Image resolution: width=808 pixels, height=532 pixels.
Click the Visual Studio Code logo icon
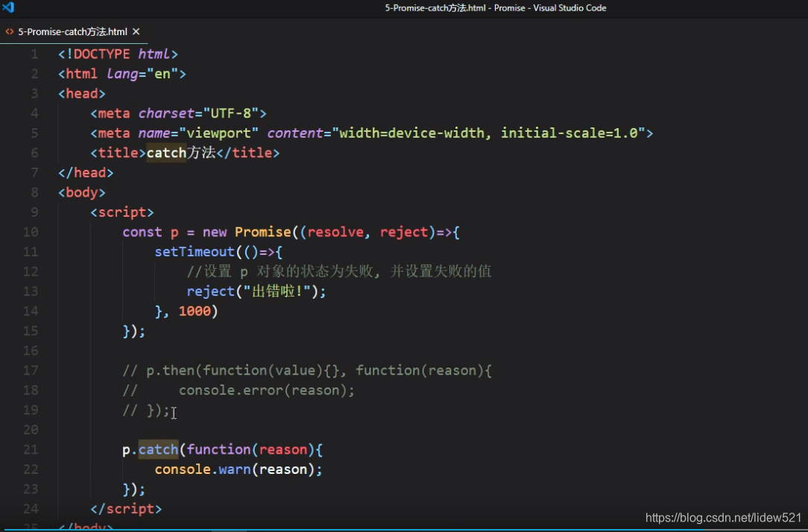(x=8, y=7)
